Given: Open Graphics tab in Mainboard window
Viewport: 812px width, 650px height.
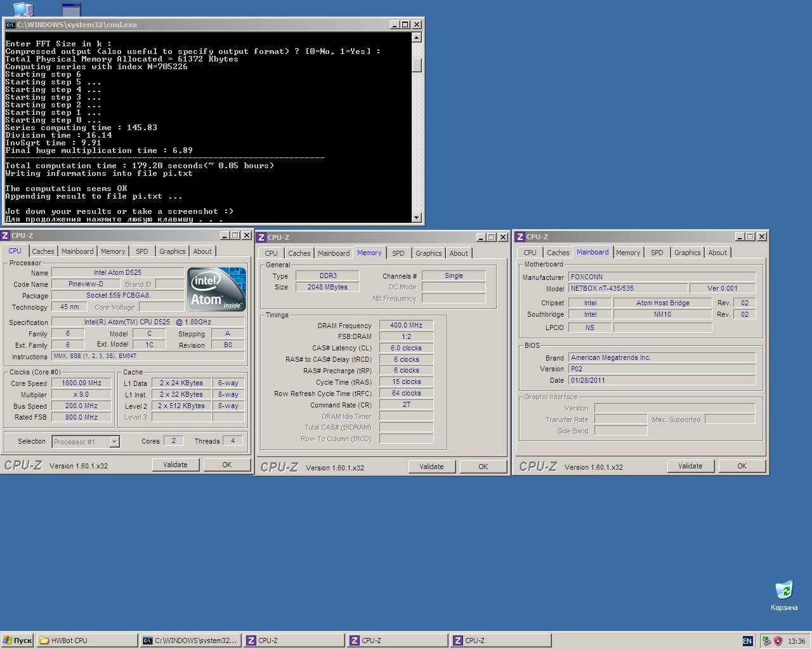Looking at the screenshot, I should coord(688,253).
